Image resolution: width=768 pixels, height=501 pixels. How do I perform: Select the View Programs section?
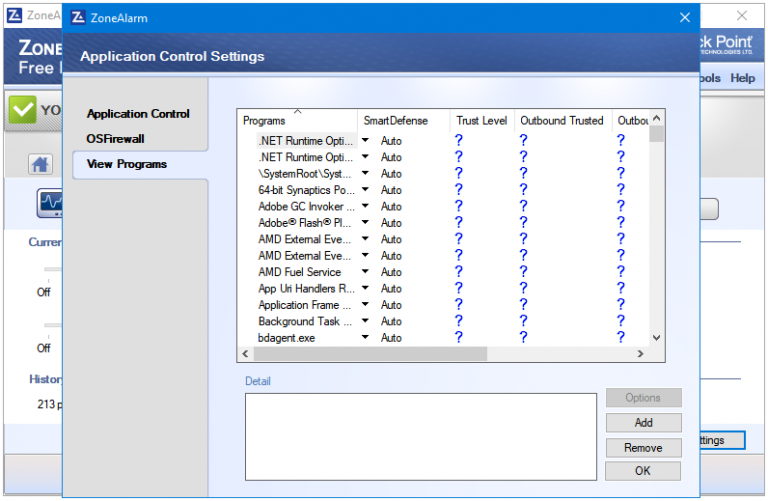click(127, 164)
